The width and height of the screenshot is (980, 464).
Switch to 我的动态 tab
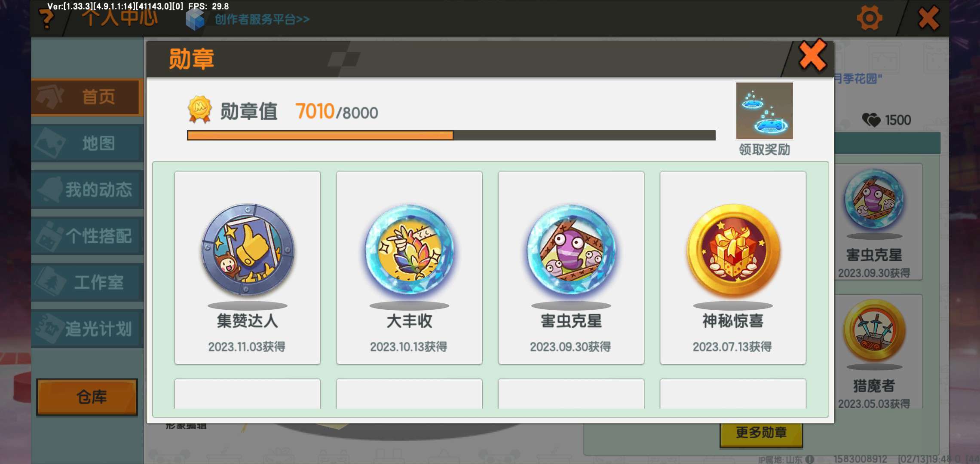(x=87, y=190)
